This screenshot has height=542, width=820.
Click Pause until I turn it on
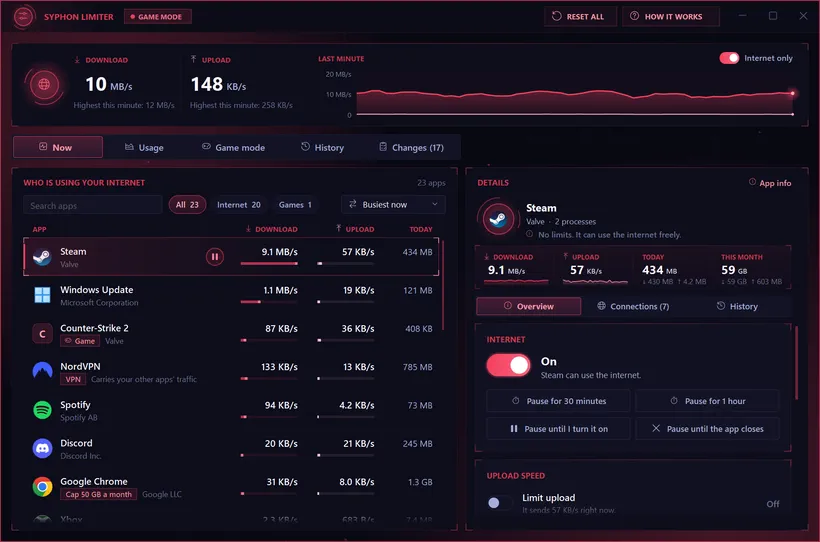[558, 428]
